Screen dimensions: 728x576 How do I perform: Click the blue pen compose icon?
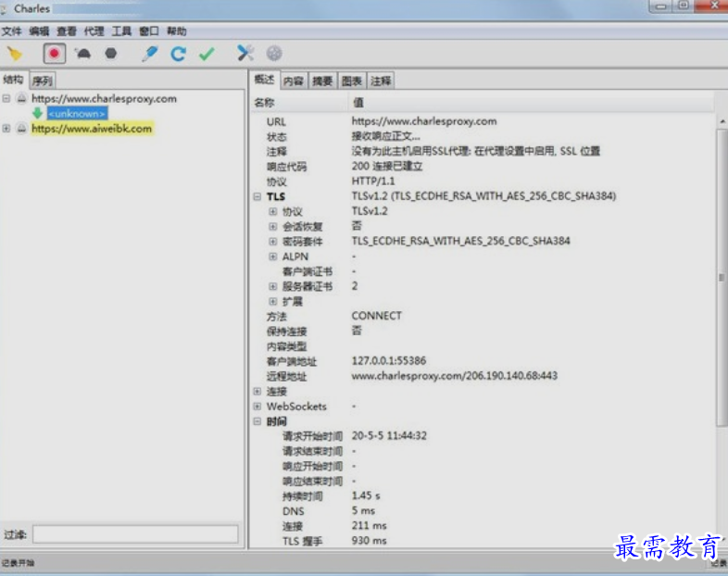tap(149, 54)
